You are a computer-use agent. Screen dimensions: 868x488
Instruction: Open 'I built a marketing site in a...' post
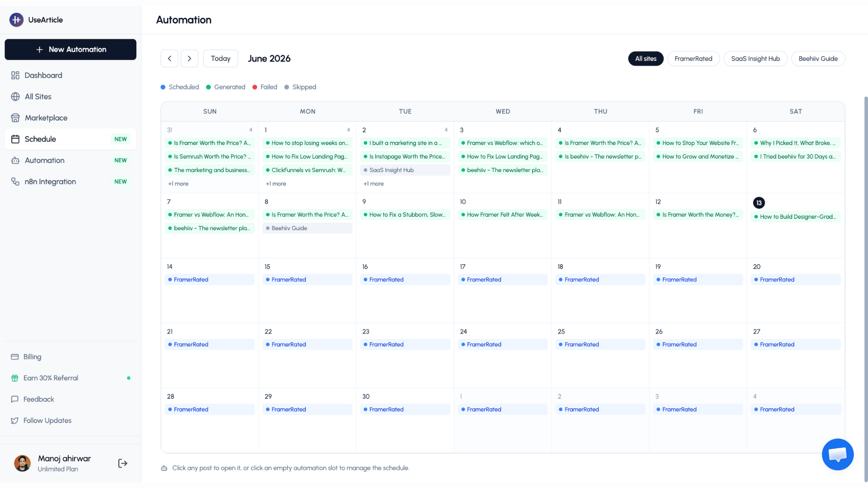coord(406,143)
